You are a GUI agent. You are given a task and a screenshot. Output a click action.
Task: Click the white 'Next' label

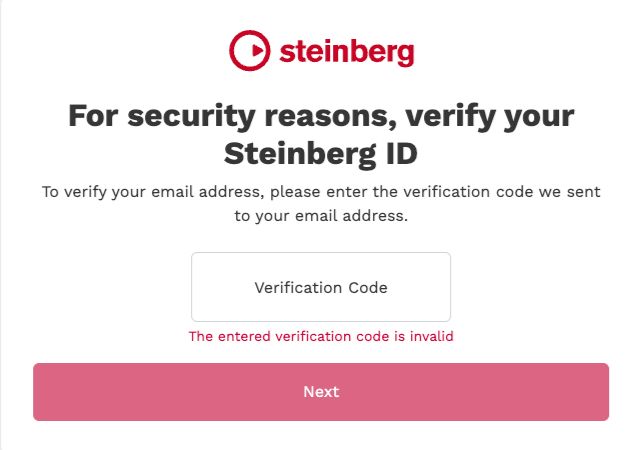tap(321, 392)
